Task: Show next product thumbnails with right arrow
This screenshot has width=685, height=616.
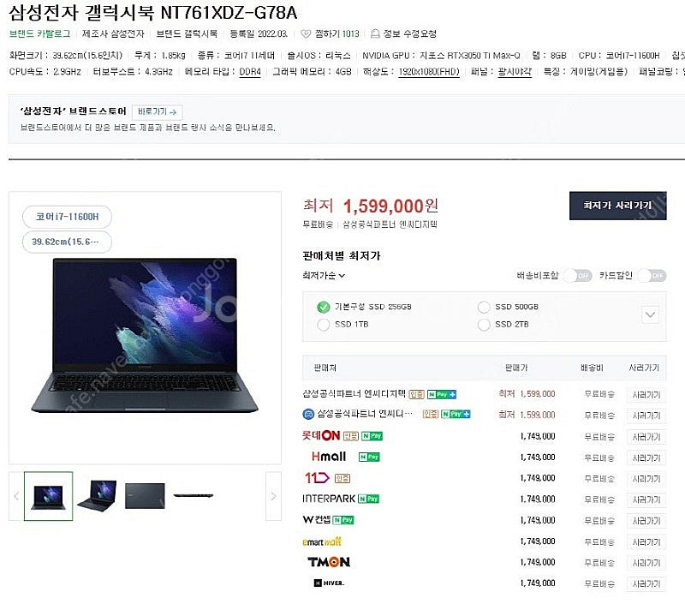Action: [273, 496]
